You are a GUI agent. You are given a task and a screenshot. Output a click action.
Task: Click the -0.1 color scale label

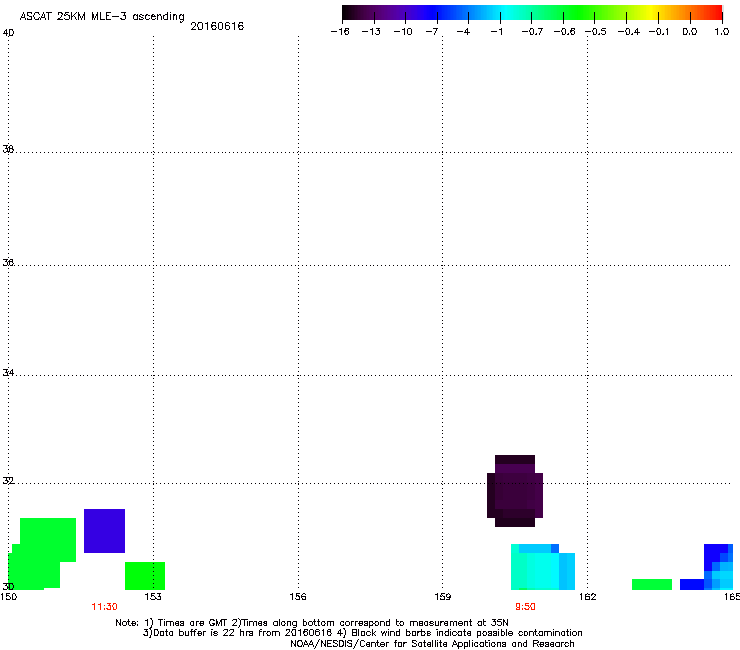pyautogui.click(x=659, y=32)
